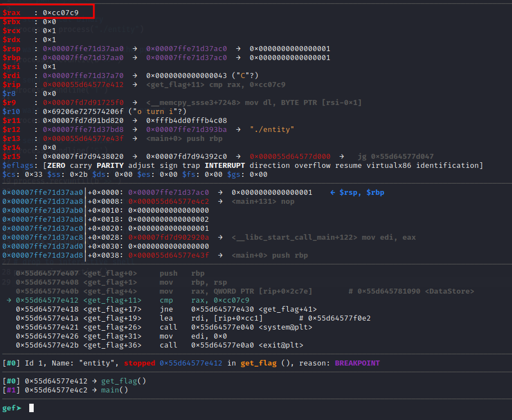512x420 pixels.
Task: Click the PARITY flag in the $eflags line
Action: pyautogui.click(x=126, y=166)
